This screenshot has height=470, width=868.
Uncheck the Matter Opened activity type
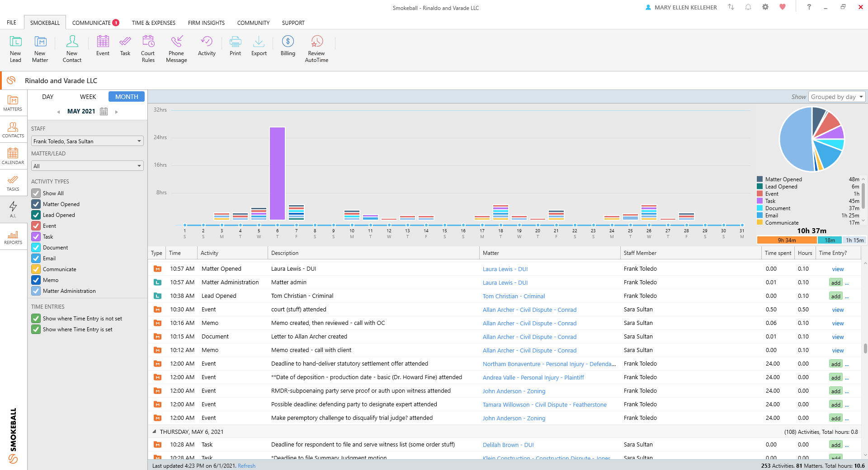point(36,204)
